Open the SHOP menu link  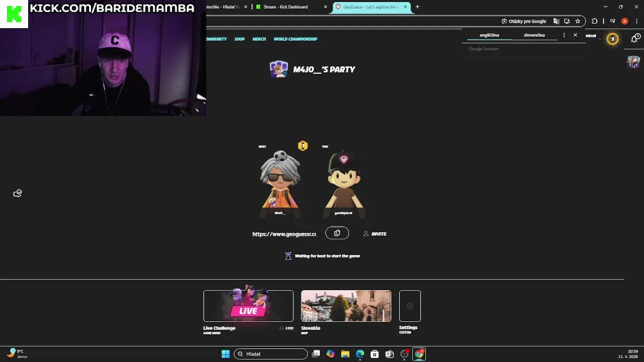pos(239,39)
